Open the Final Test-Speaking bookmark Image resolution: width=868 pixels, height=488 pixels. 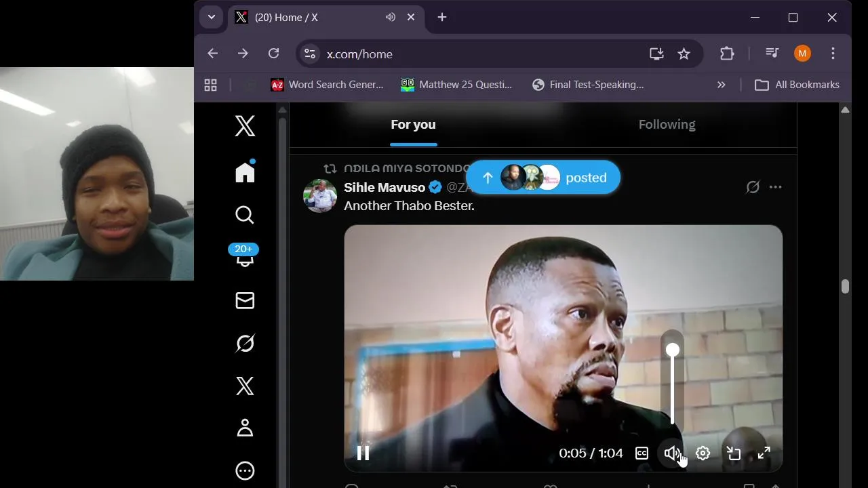(588, 85)
